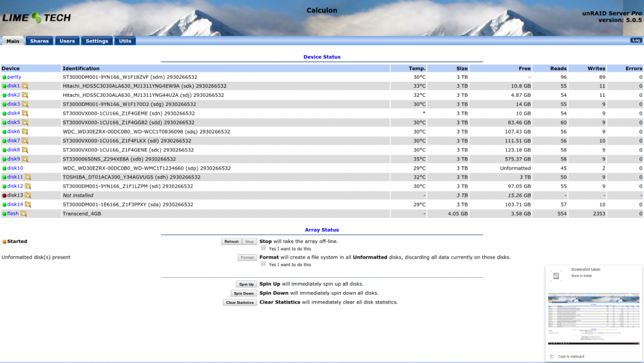Open disk7 contents browse icon
The width and height of the screenshot is (644, 363).
tap(25, 141)
